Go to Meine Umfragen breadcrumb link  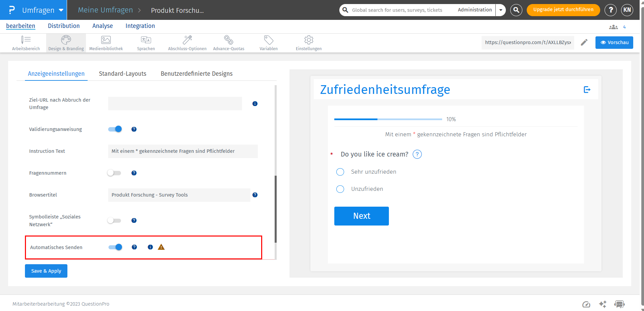105,10
